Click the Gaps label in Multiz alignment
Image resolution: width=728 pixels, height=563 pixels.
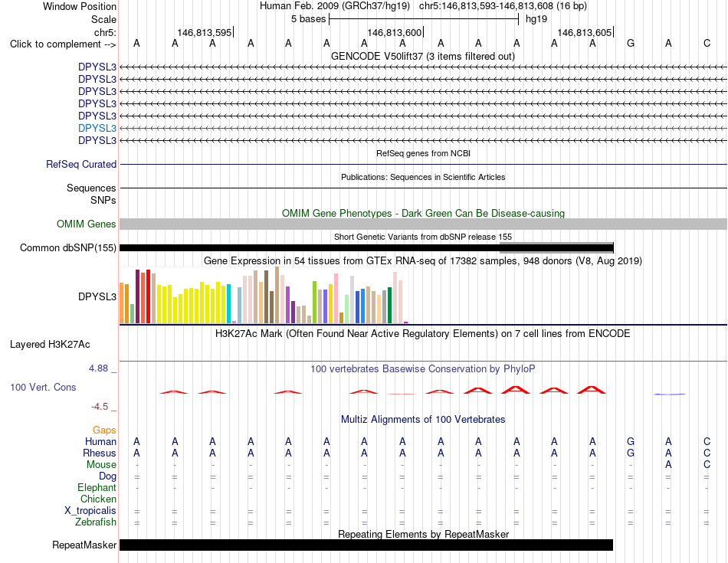[104, 430]
